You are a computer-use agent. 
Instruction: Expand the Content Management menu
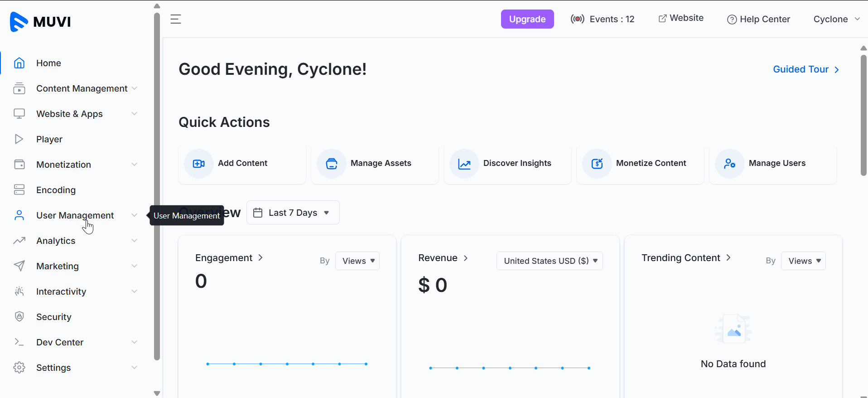82,88
